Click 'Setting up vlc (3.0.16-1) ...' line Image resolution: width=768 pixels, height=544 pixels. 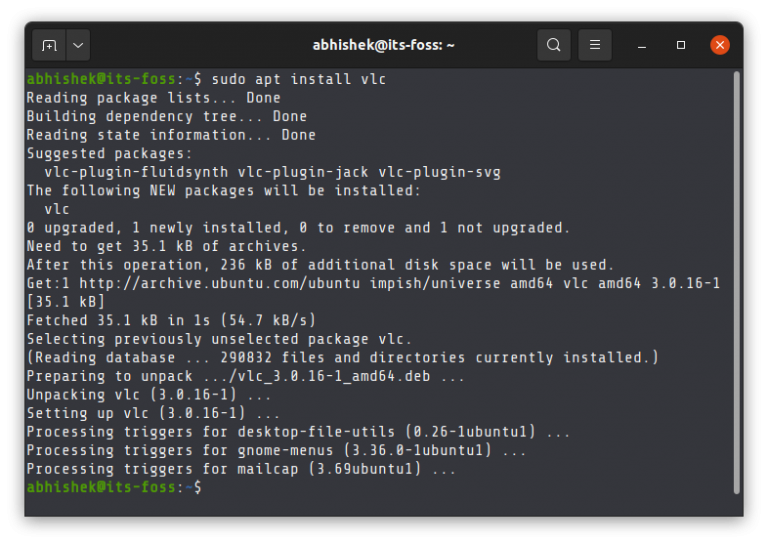[153, 414]
